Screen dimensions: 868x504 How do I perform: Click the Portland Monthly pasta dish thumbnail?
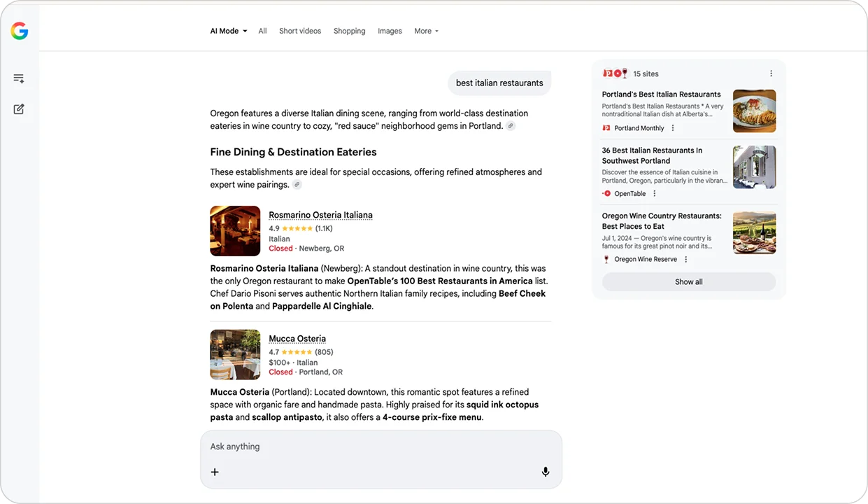755,111
